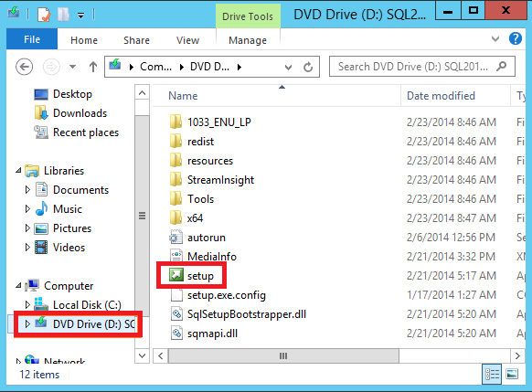Image resolution: width=532 pixels, height=392 pixels.
Task: Open the File menu
Action: click(32, 39)
